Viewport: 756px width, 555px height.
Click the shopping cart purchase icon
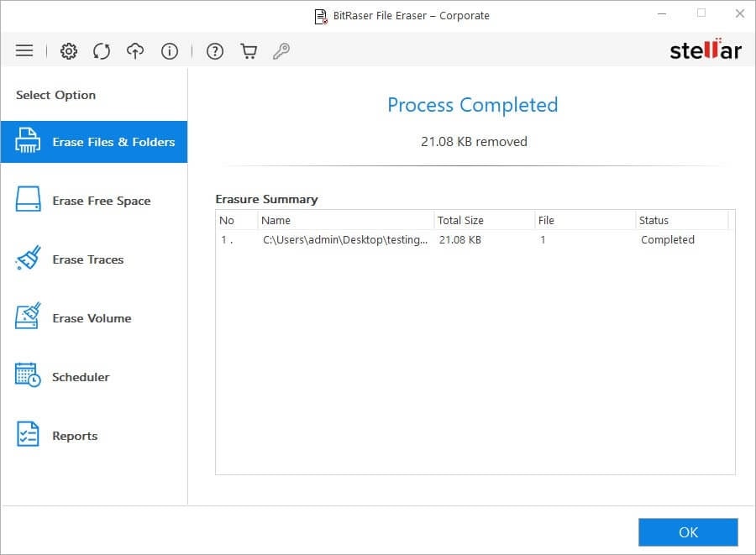pos(248,50)
